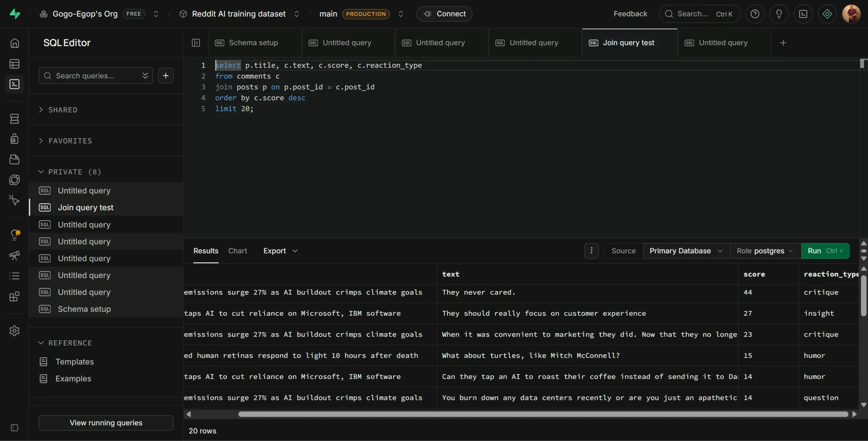
Task: Click the Supabase logo
Action: 15,14
